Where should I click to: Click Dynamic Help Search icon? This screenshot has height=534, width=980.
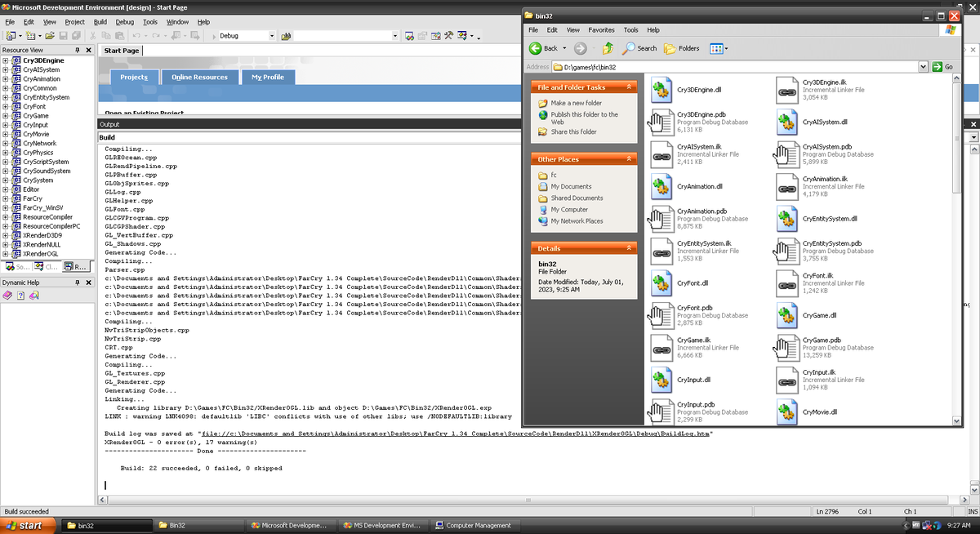[x=33, y=295]
